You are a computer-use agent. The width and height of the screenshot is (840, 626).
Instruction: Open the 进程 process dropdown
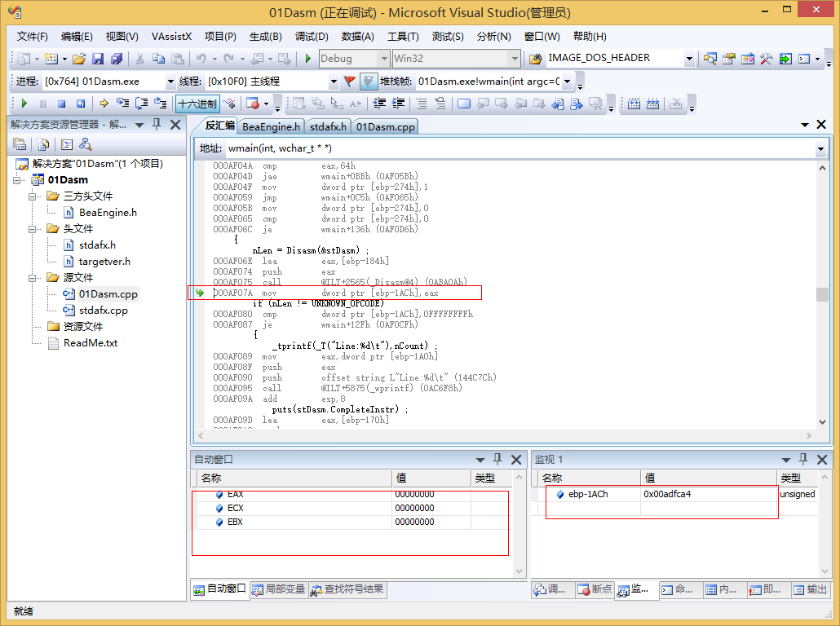pyautogui.click(x=170, y=82)
